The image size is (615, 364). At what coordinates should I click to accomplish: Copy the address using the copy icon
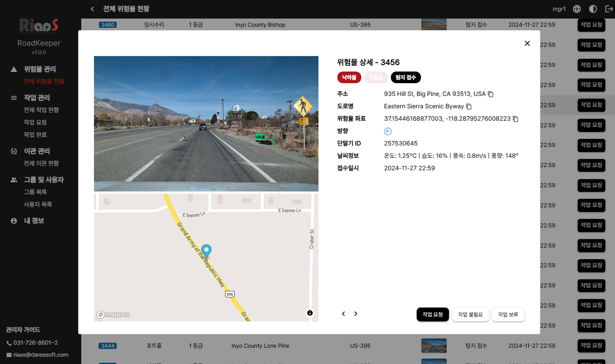pyautogui.click(x=491, y=94)
